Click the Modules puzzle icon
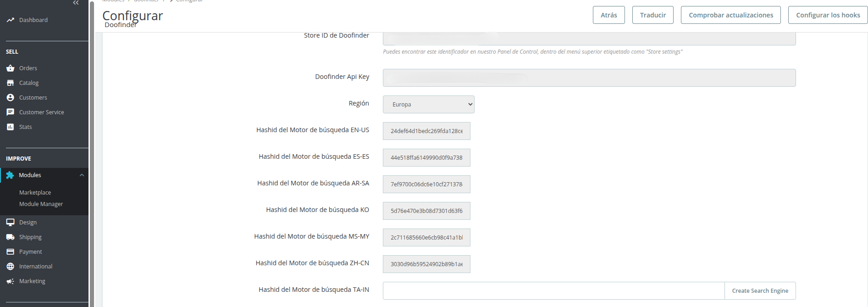 (10, 175)
